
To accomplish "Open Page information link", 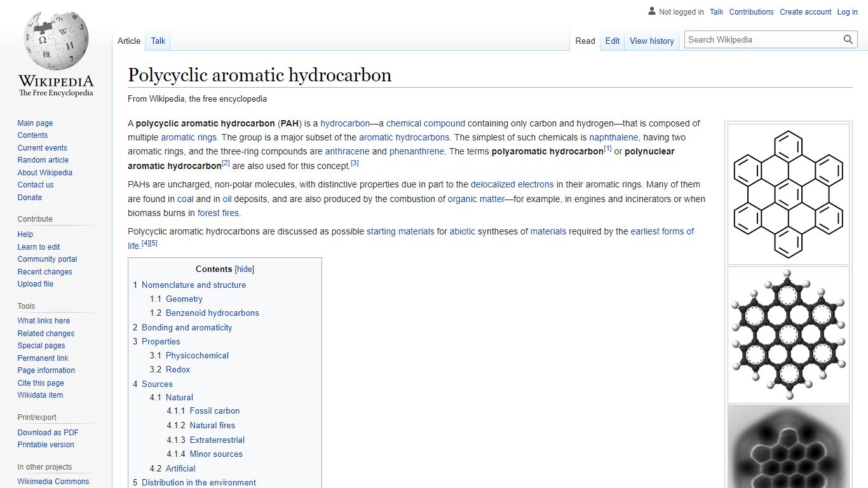I will coord(46,370).
